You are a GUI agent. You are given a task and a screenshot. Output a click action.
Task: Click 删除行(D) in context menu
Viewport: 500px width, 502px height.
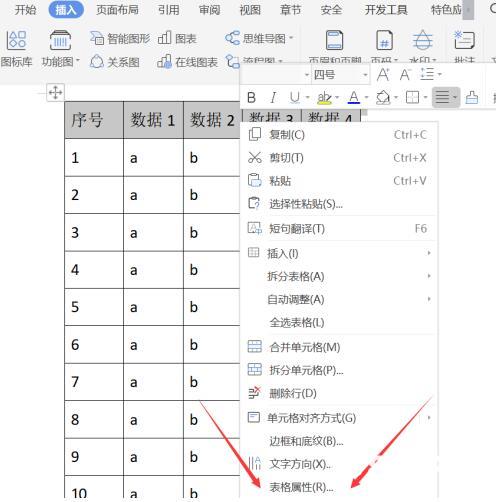[x=293, y=393]
